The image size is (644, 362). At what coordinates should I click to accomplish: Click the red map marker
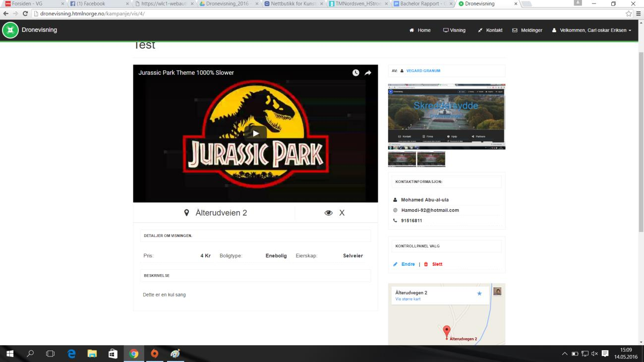(447, 332)
